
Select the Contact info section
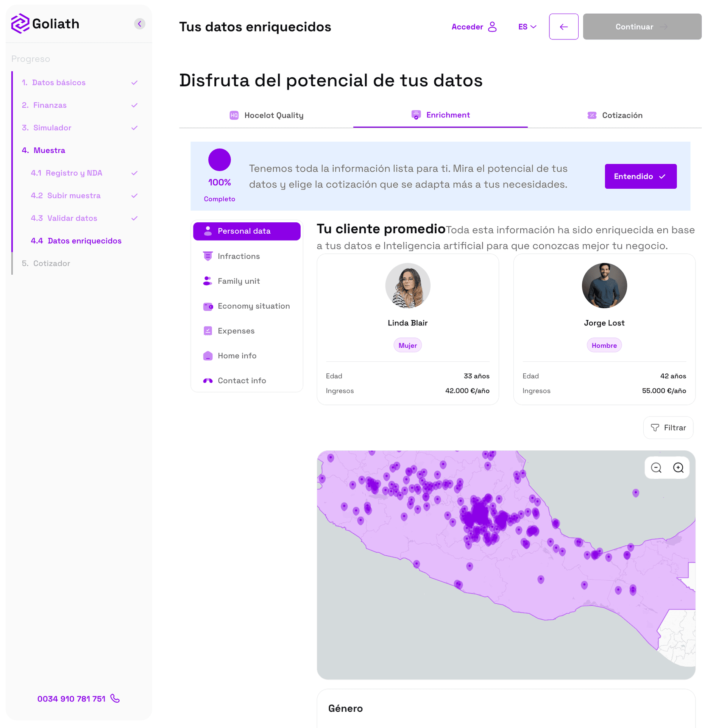pos(242,381)
